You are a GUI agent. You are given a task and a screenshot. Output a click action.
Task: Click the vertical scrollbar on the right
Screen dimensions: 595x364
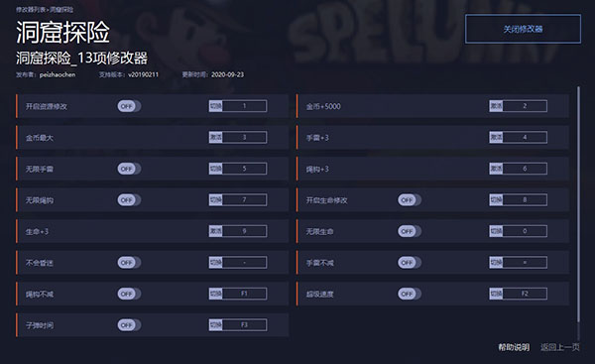click(x=579, y=205)
